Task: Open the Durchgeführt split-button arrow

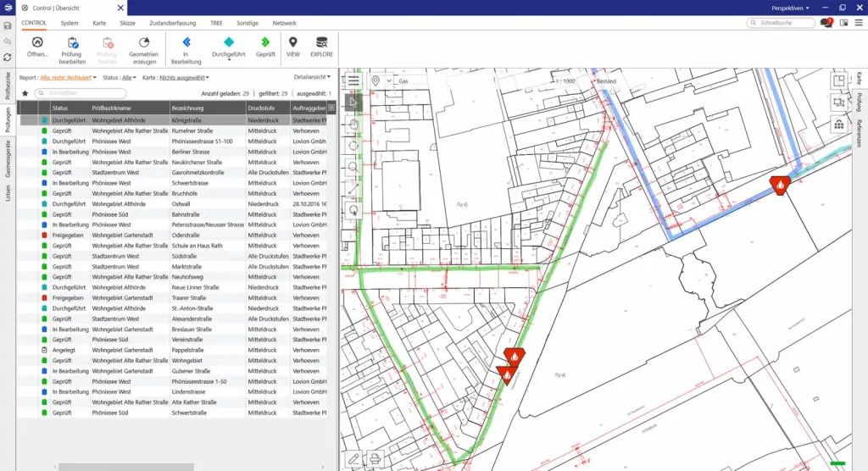Action: tap(228, 59)
